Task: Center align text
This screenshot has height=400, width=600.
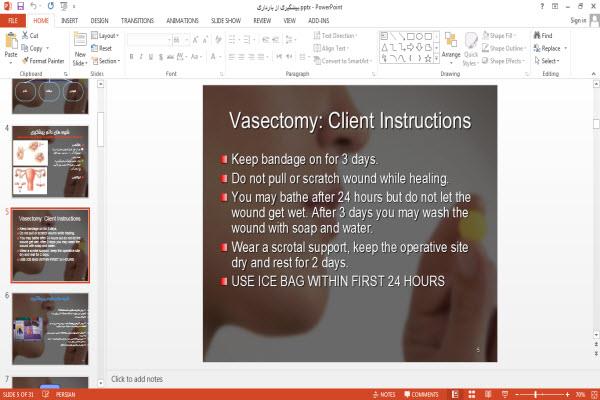Action: coord(241,57)
